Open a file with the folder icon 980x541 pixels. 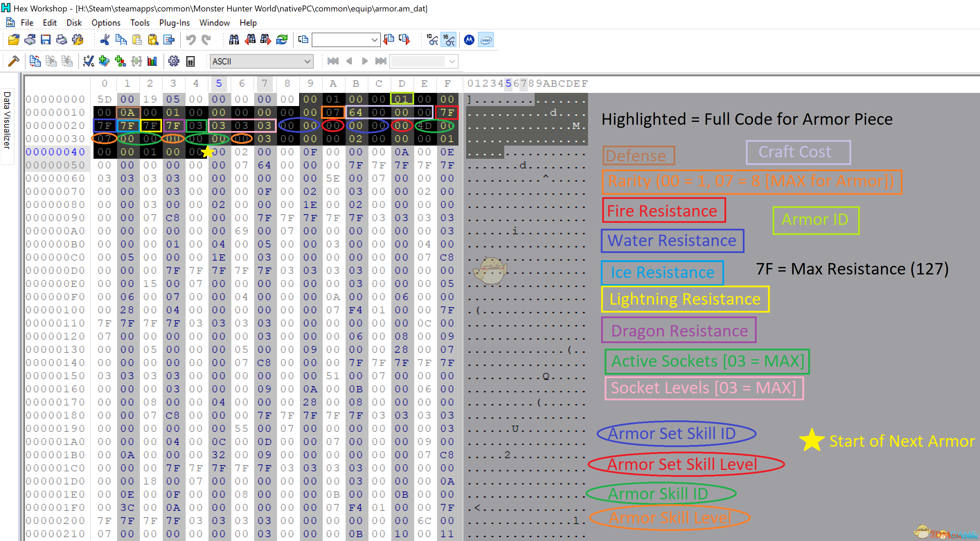click(14, 40)
